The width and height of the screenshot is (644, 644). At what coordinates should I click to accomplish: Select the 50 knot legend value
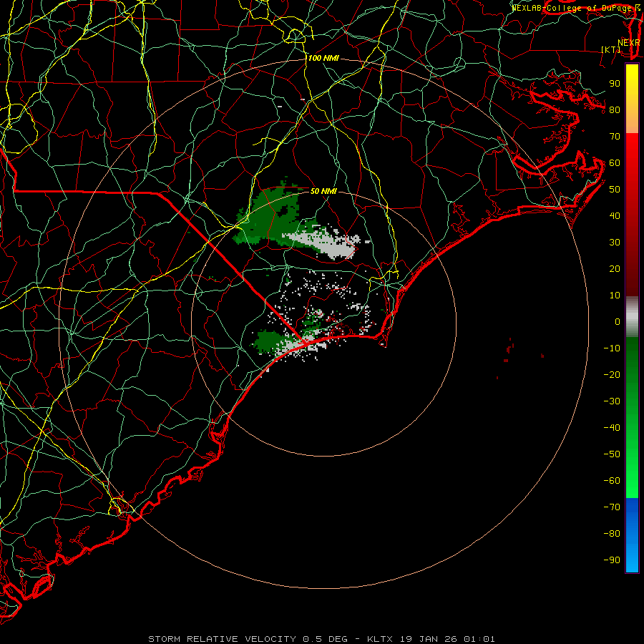pos(615,190)
